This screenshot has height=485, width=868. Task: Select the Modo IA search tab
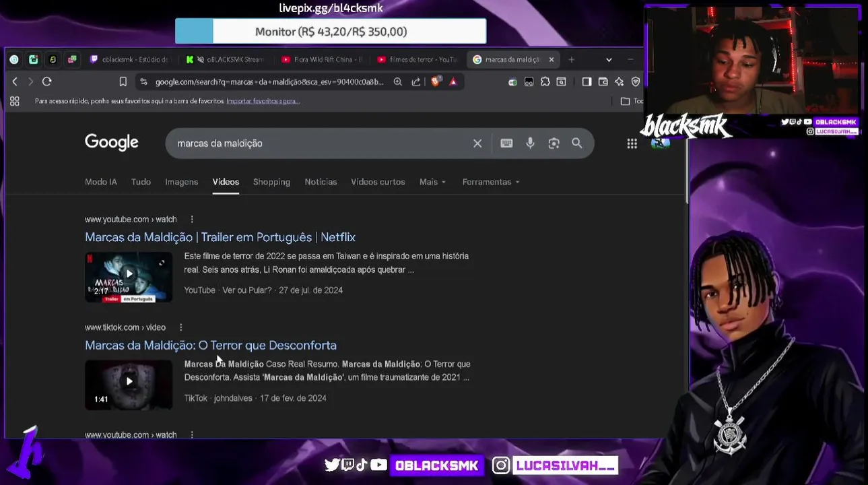tap(101, 182)
